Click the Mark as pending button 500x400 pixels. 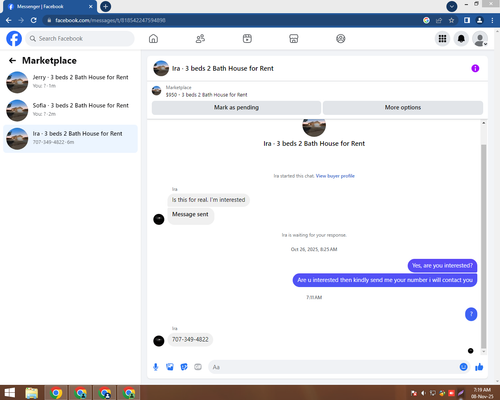[x=236, y=107]
